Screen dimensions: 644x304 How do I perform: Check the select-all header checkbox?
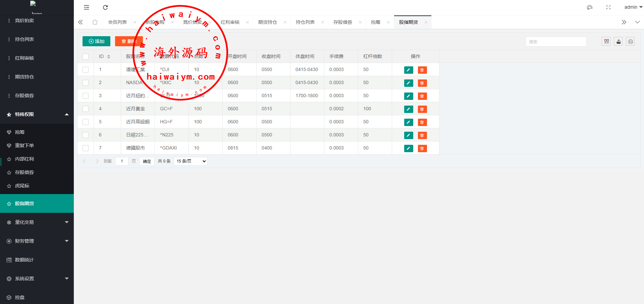(86, 57)
